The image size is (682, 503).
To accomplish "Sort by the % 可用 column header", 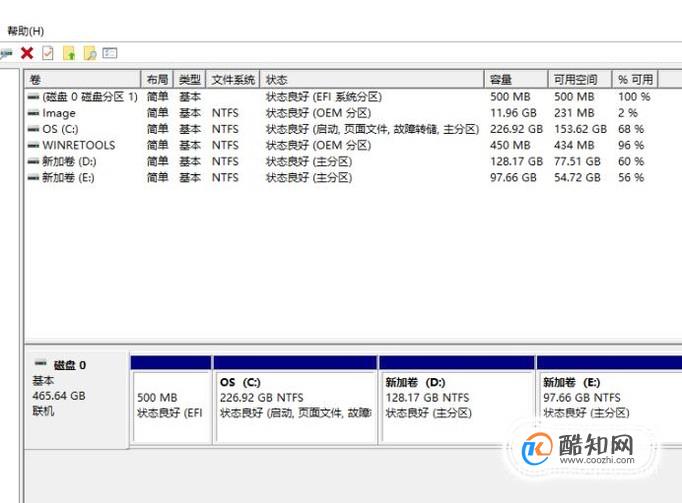I will pyautogui.click(x=635, y=80).
